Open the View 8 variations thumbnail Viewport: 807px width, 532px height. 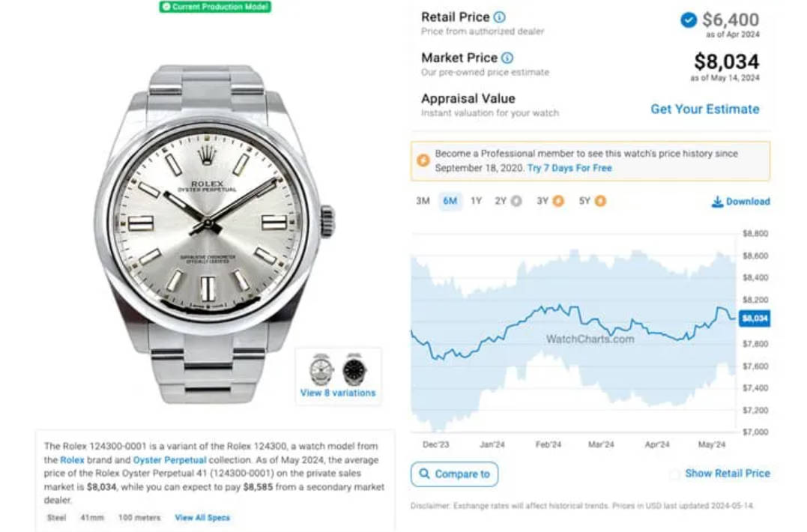pos(338,377)
